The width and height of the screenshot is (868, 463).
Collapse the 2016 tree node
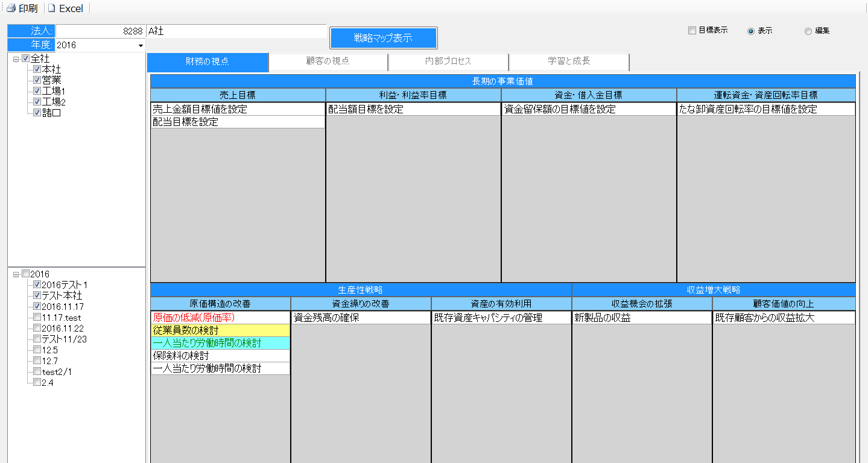click(16, 274)
